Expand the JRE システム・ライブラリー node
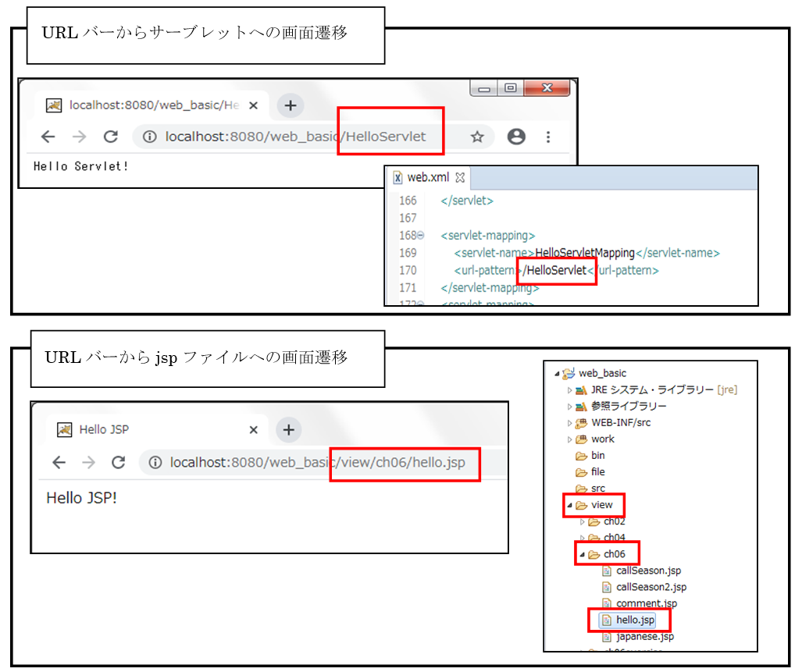This screenshot has width=795, height=672. tap(570, 389)
